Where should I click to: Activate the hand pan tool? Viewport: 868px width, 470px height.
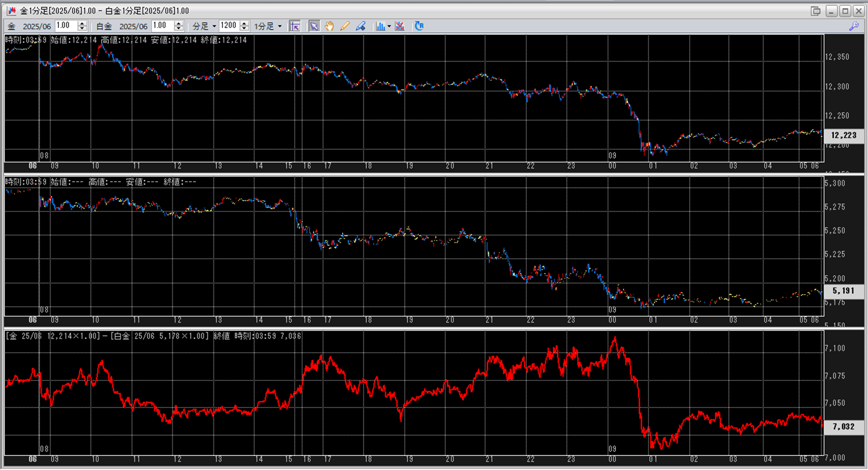329,26
